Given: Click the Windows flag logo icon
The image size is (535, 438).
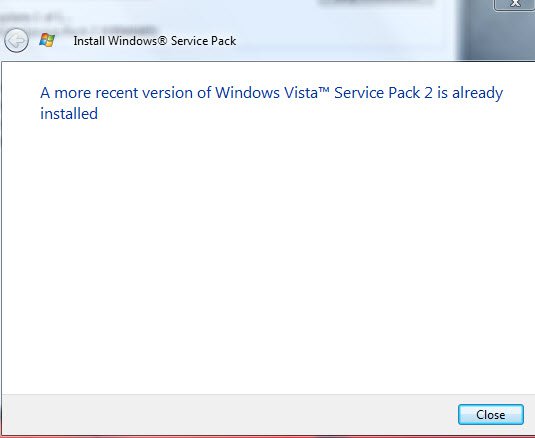Looking at the screenshot, I should coord(47,40).
